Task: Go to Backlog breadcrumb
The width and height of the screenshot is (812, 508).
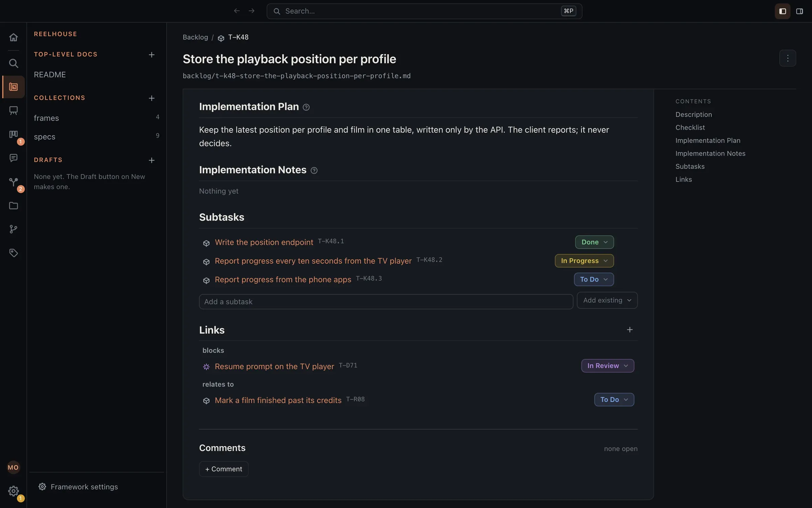Action: (x=195, y=37)
